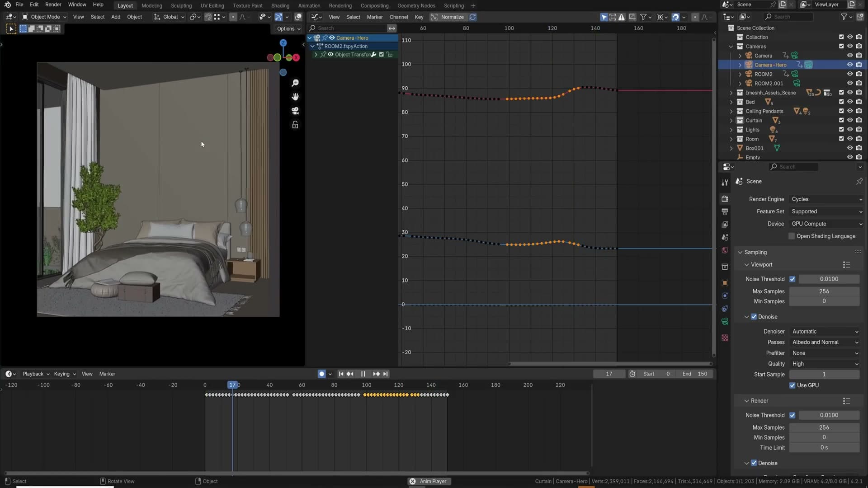The image size is (868, 488).
Task: Enable the Open Shading Language checkbox
Action: [791, 236]
